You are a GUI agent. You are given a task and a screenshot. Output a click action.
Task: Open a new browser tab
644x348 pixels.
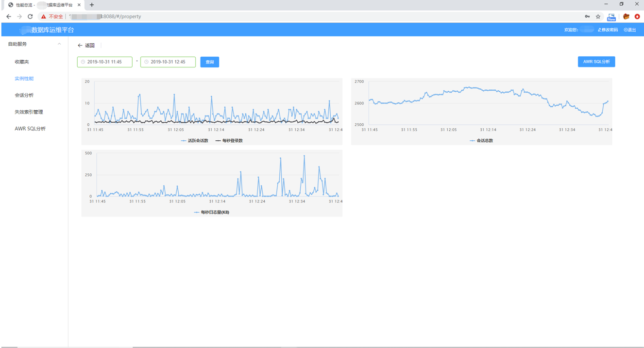(92, 5)
